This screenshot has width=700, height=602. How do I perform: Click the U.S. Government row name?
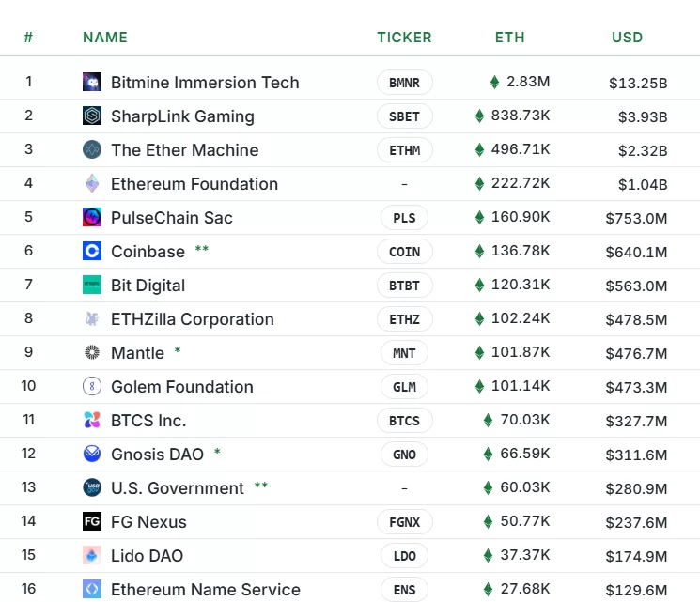pos(177,488)
